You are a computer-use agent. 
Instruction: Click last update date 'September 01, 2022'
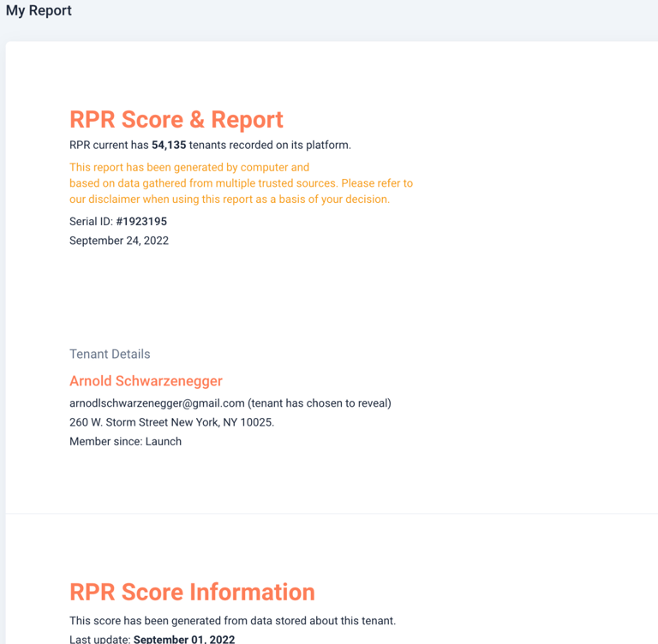tap(184, 640)
